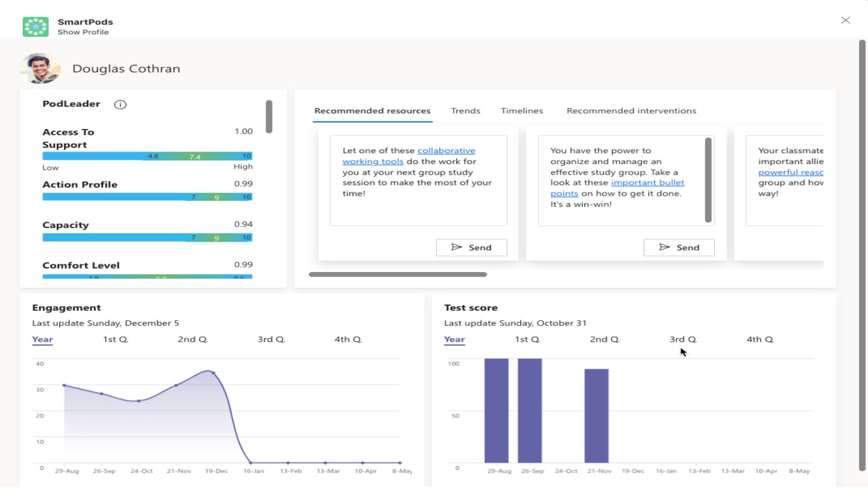Click the 21-Nov test score bar

point(597,416)
